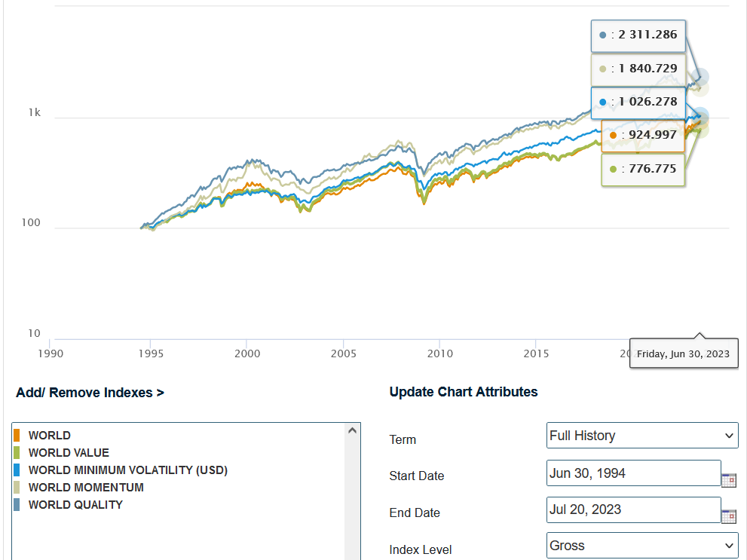Screen dimensions: 747x560
Task: Click the green WORLD VALUE color swatch
Action: 17,453
